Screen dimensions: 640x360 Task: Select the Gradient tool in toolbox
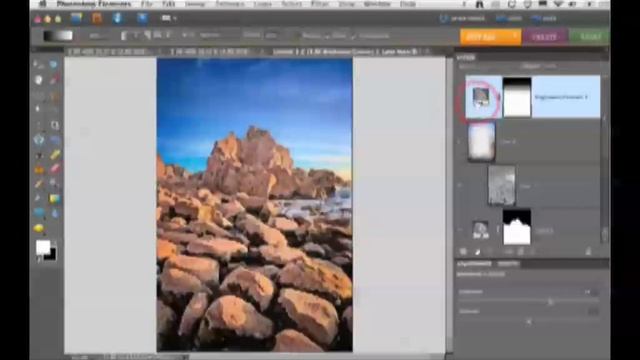54,199
